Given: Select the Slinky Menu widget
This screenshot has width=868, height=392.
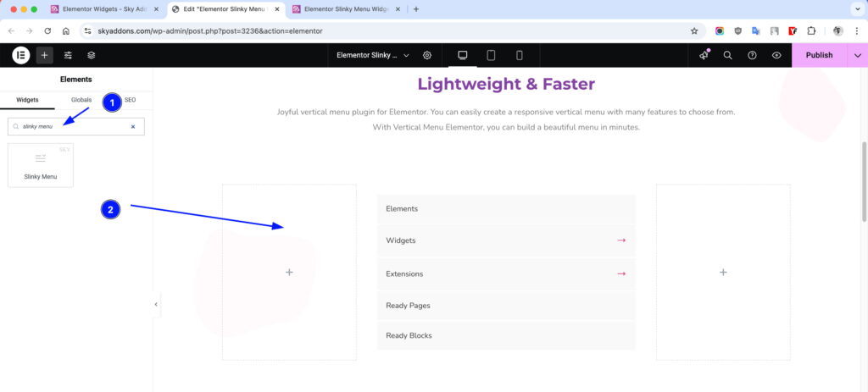Looking at the screenshot, I should click(x=41, y=165).
